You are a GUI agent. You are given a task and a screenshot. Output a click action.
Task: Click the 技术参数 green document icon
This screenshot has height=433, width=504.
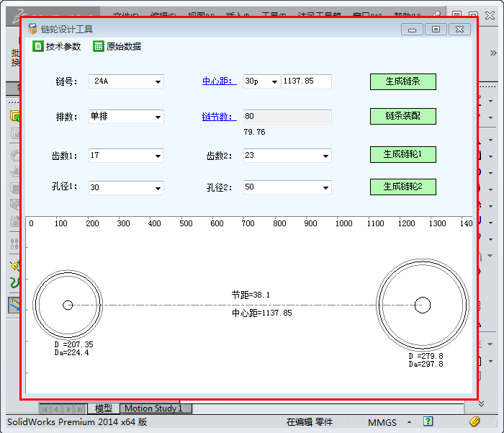pyautogui.click(x=38, y=46)
